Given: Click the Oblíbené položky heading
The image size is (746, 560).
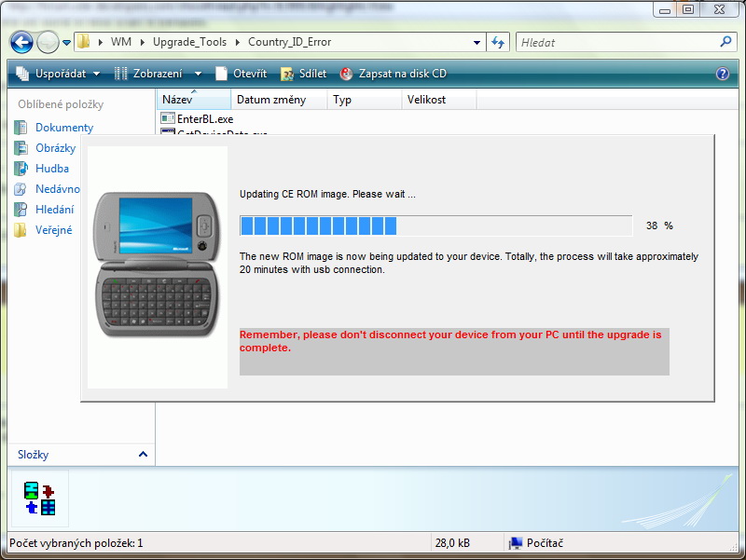Looking at the screenshot, I should (x=61, y=104).
